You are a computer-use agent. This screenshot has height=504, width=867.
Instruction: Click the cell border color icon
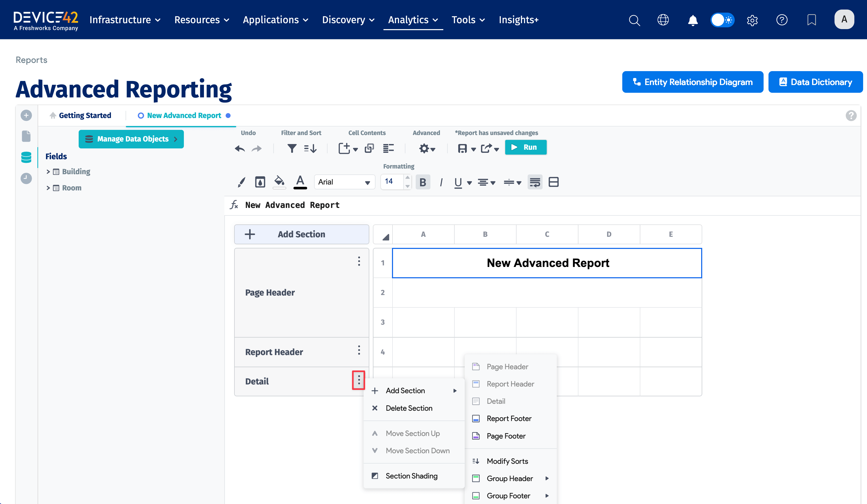260,182
